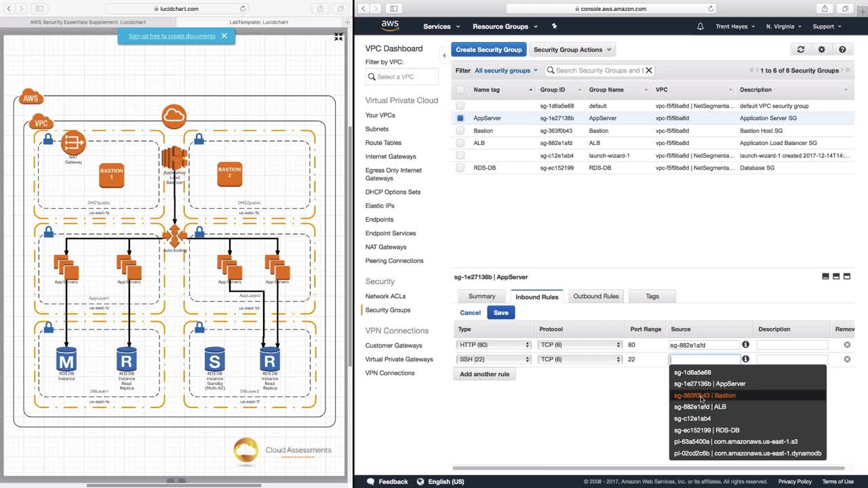
Task: Select the NAT Gateway icon in the diagram
Action: (x=73, y=144)
